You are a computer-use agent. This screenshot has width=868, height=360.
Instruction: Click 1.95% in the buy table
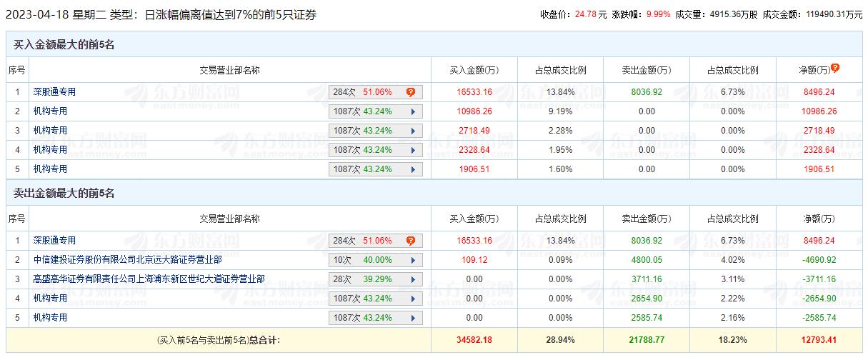(561, 150)
